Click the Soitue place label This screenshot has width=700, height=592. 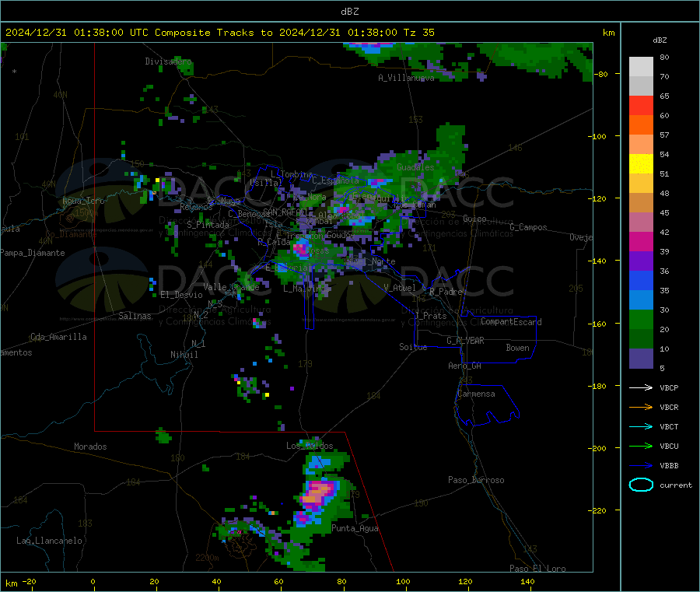413,347
